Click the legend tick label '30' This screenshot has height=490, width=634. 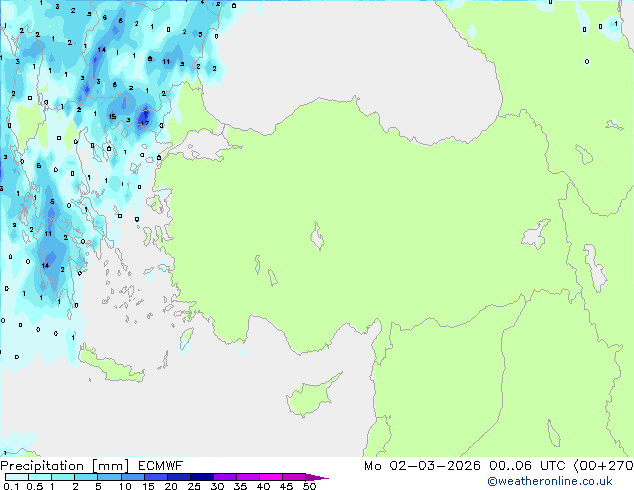point(217,486)
